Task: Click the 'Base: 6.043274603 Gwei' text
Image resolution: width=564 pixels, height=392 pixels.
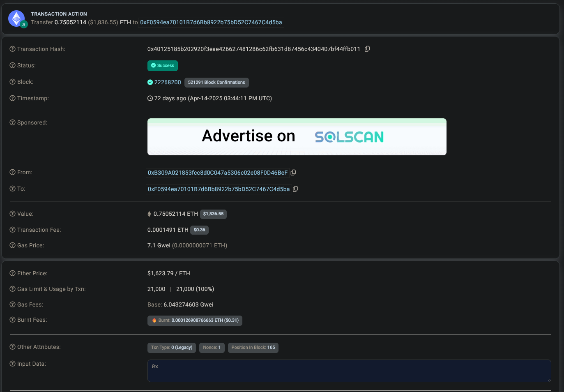Action: pos(180,304)
